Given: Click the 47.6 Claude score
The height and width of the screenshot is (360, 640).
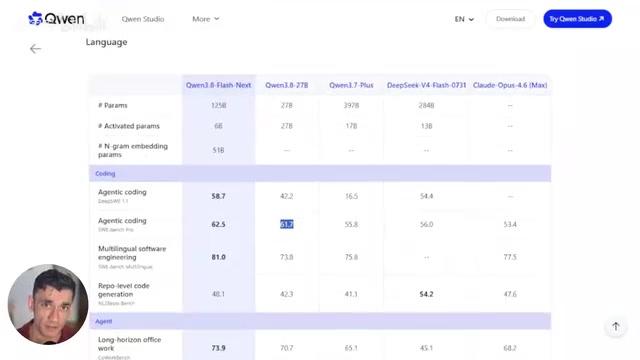Looking at the screenshot, I should 510,294.
